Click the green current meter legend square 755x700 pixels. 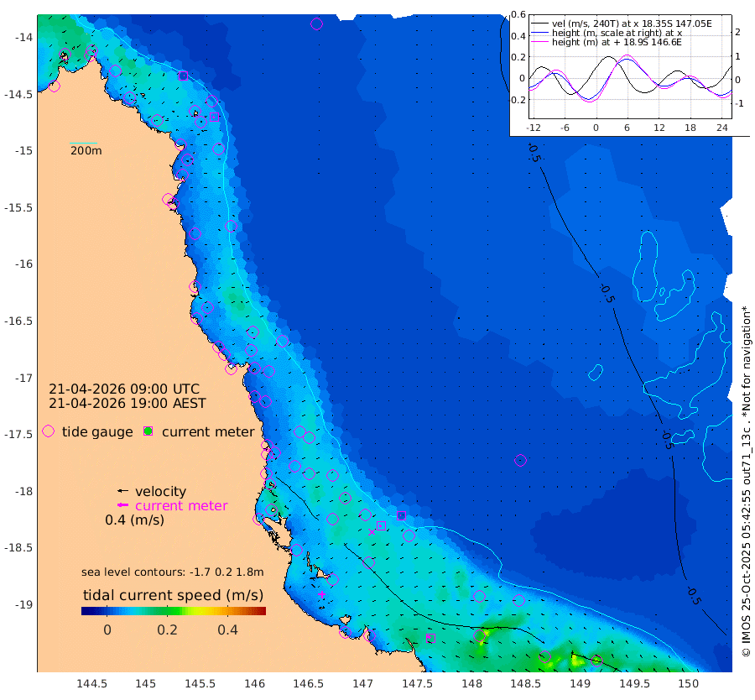tap(148, 431)
